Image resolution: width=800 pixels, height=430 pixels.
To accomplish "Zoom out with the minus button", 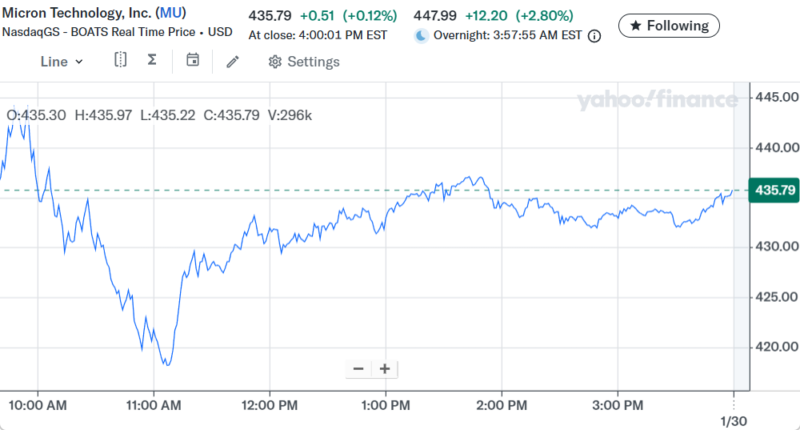I will tap(358, 369).
